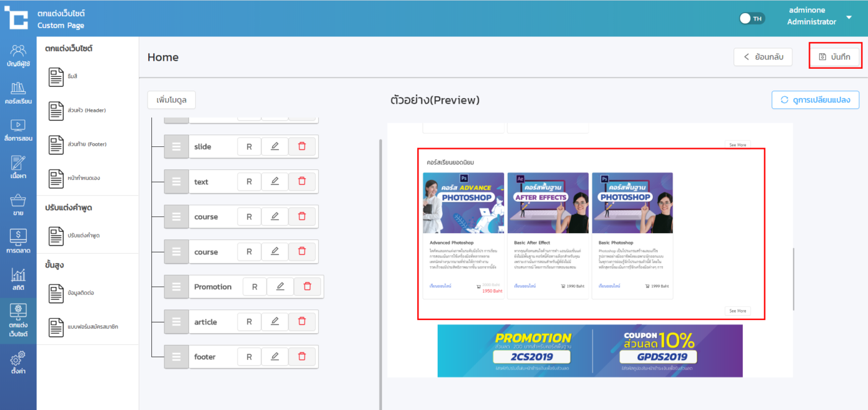Click the edit pencil icon for slide module

coord(275,147)
